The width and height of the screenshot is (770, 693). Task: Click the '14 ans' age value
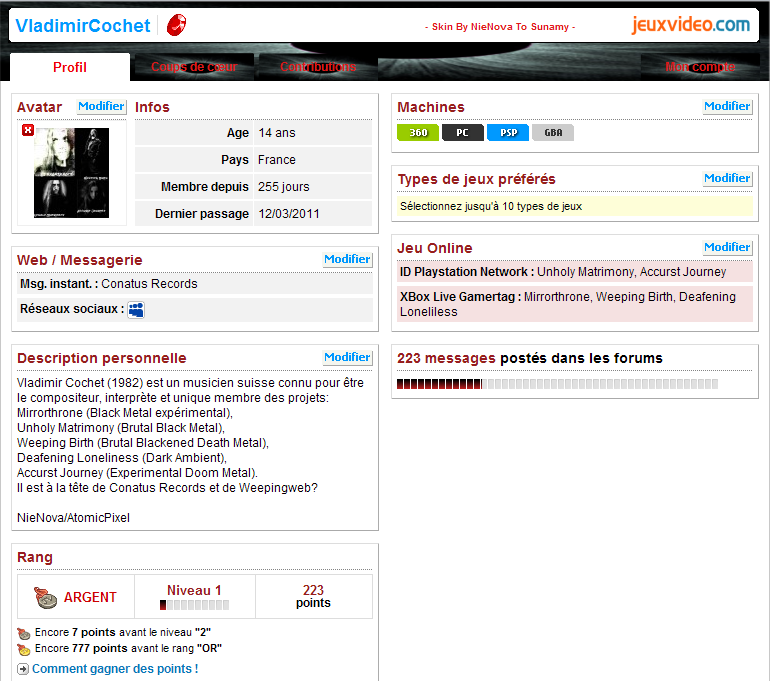point(277,133)
